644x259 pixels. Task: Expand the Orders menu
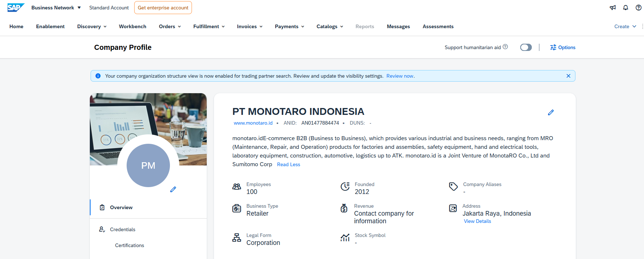(x=170, y=26)
